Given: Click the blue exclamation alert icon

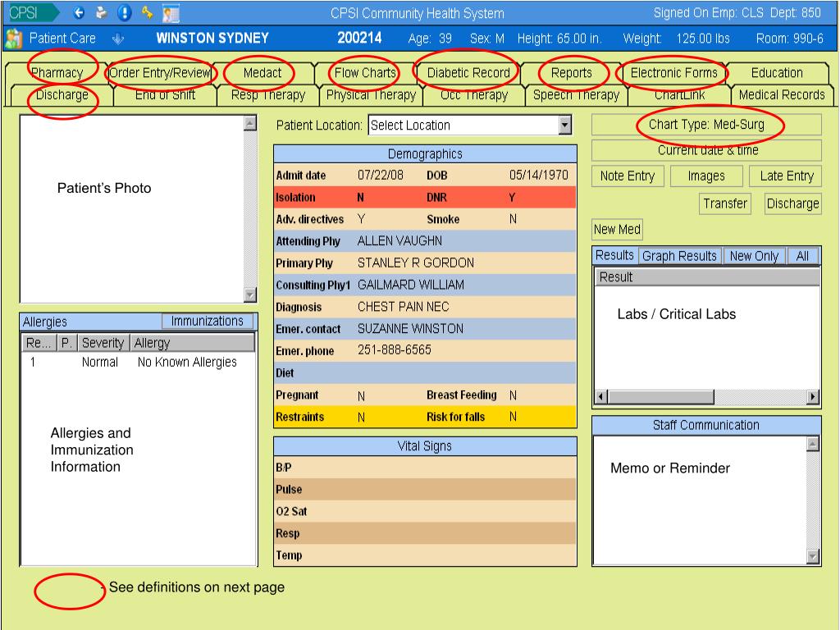Looking at the screenshot, I should [125, 12].
